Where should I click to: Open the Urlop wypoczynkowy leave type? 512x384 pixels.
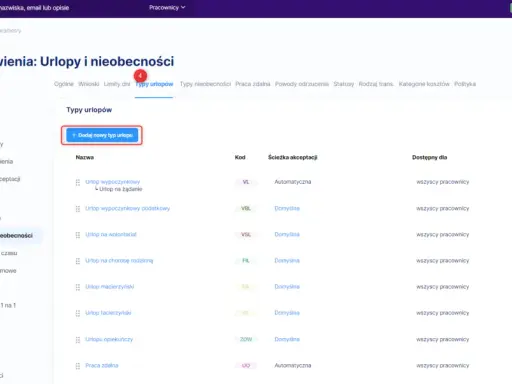pyautogui.click(x=113, y=182)
